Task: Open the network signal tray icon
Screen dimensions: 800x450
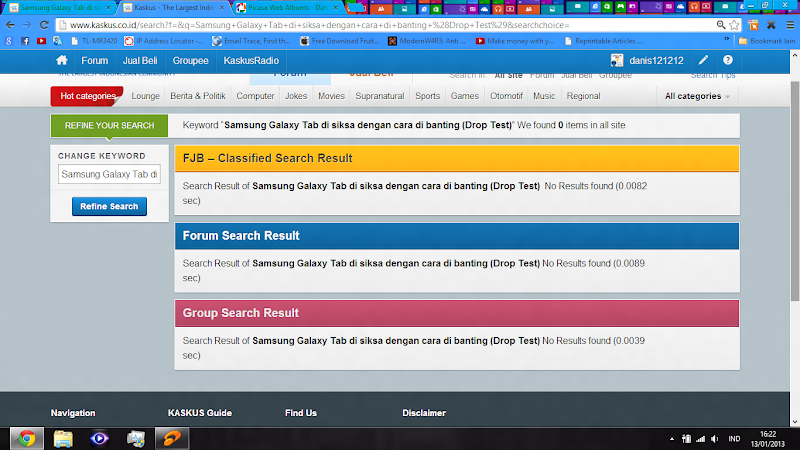Action: pyautogui.click(x=701, y=439)
